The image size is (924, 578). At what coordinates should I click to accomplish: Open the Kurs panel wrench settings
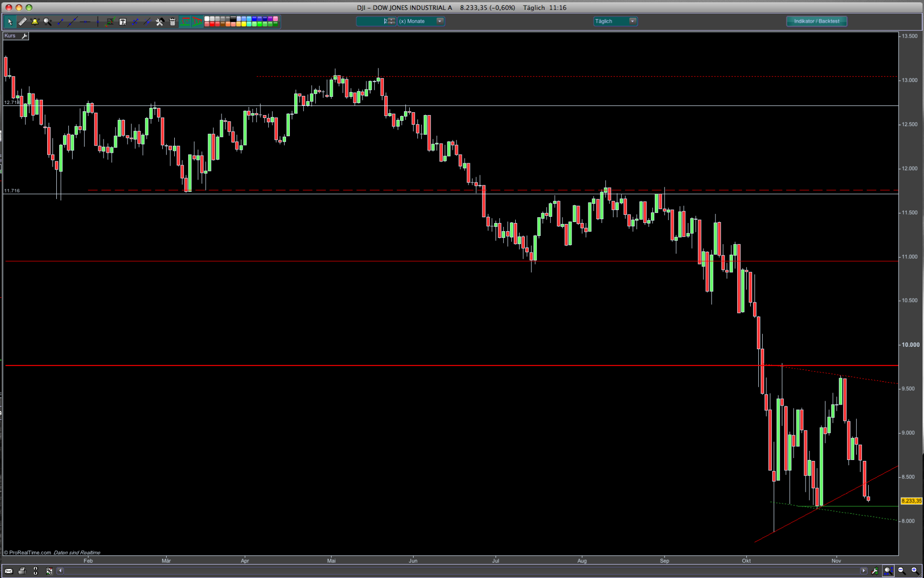24,36
